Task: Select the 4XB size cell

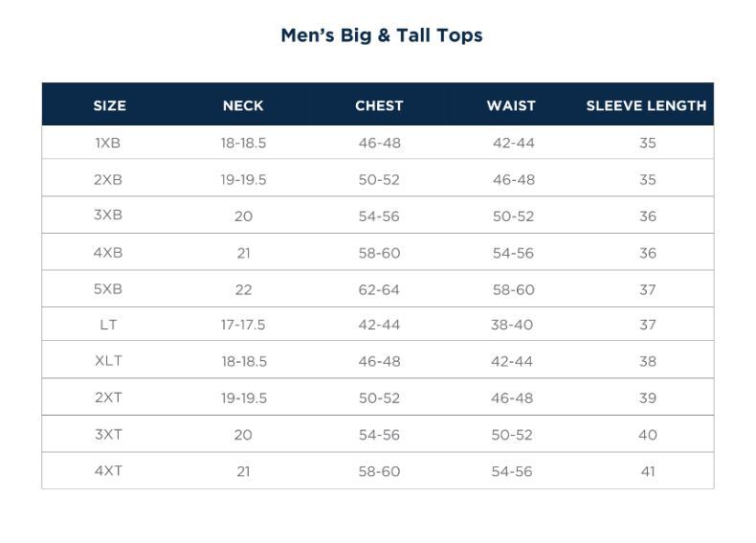Action: coord(108,253)
